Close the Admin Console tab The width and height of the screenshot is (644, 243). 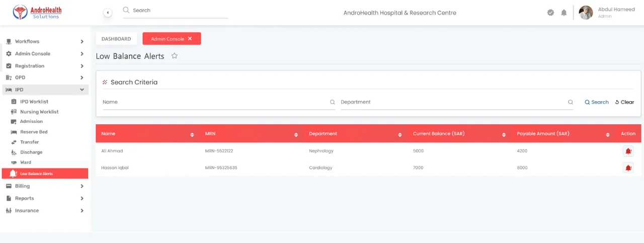(190, 39)
